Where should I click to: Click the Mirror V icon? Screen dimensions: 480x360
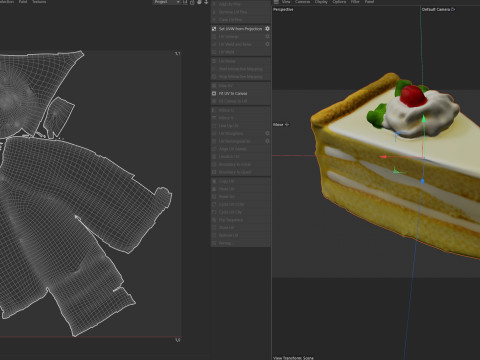click(214, 118)
